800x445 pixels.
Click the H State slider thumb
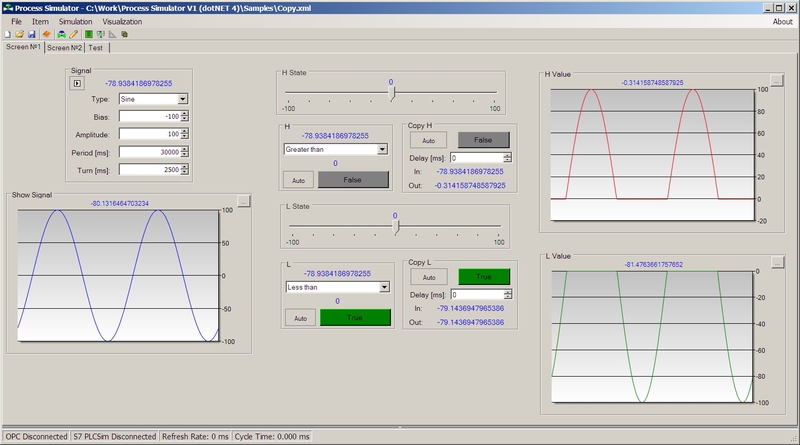[392, 93]
